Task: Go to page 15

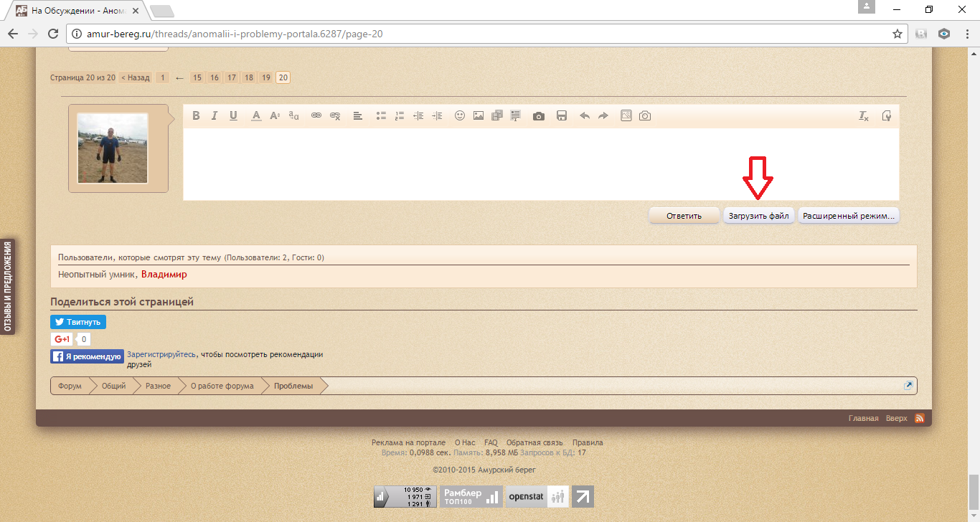Action: coord(197,77)
